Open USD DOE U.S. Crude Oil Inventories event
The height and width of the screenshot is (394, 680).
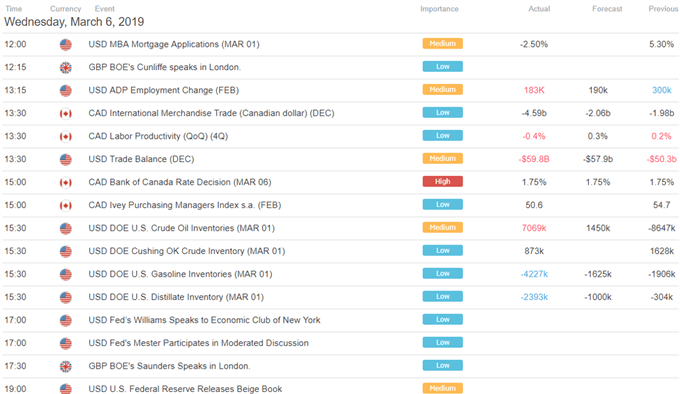(x=181, y=228)
